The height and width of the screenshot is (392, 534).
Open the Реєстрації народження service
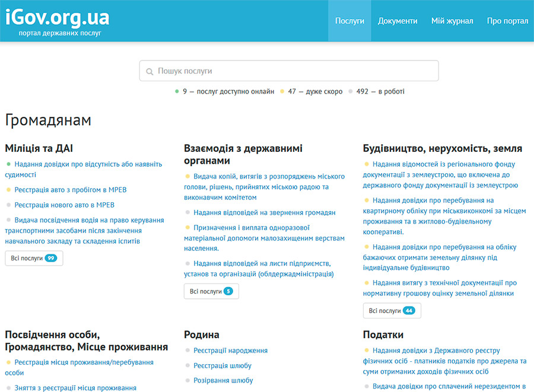[230, 350]
